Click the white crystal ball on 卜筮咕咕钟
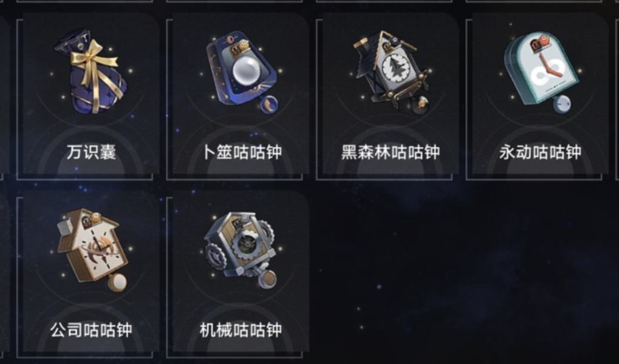The height and width of the screenshot is (364, 619). click(245, 72)
